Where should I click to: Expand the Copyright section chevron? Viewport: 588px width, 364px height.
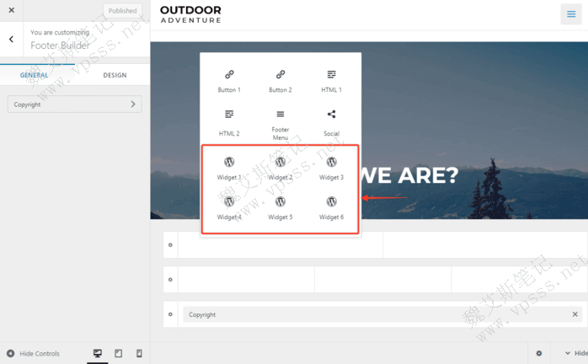click(x=133, y=104)
